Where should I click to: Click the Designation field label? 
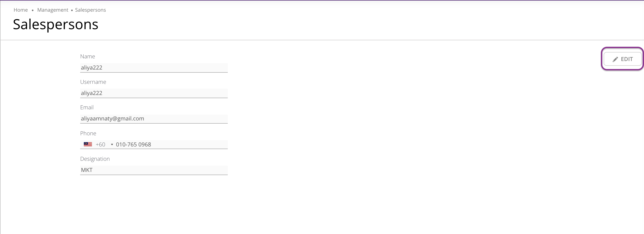pyautogui.click(x=95, y=159)
